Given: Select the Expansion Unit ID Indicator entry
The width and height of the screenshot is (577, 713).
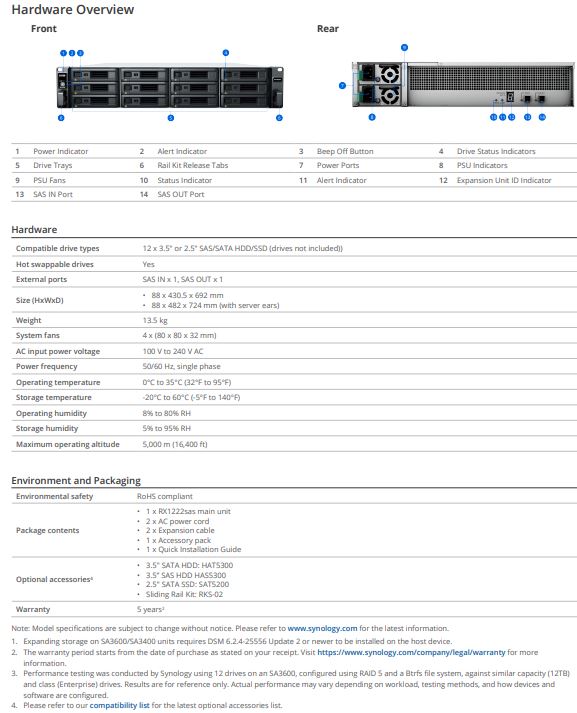Looking at the screenshot, I should 504,181.
